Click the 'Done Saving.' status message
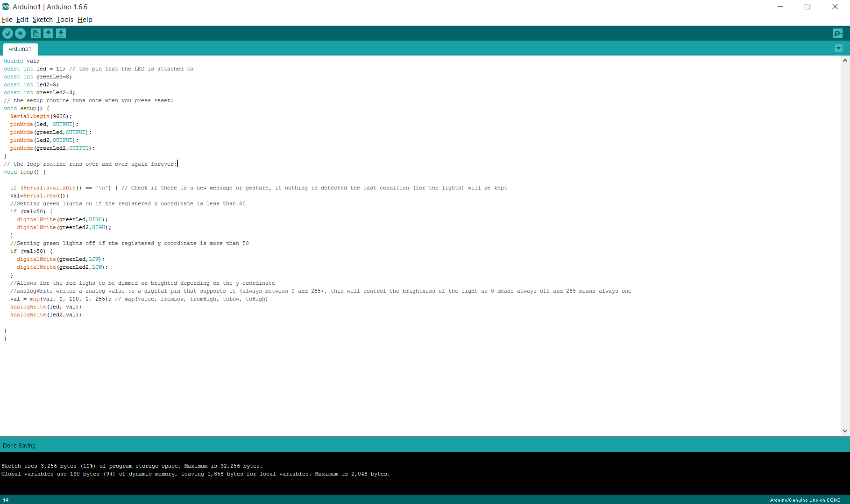This screenshot has height=504, width=850. tap(20, 445)
